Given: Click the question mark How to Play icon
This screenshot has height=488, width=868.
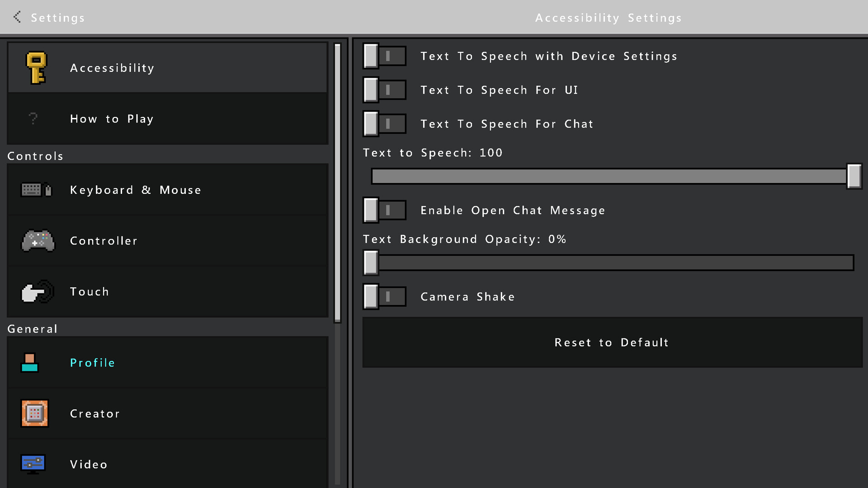Looking at the screenshot, I should [x=33, y=119].
